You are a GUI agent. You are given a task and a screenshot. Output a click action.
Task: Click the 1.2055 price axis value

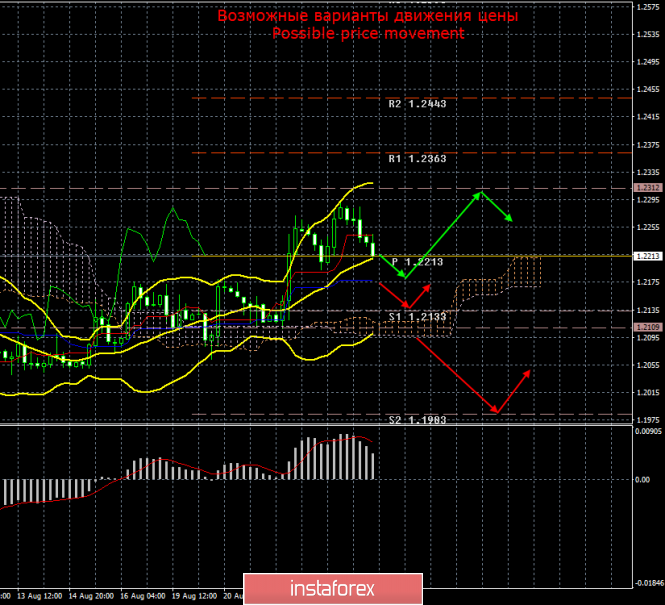coord(648,365)
